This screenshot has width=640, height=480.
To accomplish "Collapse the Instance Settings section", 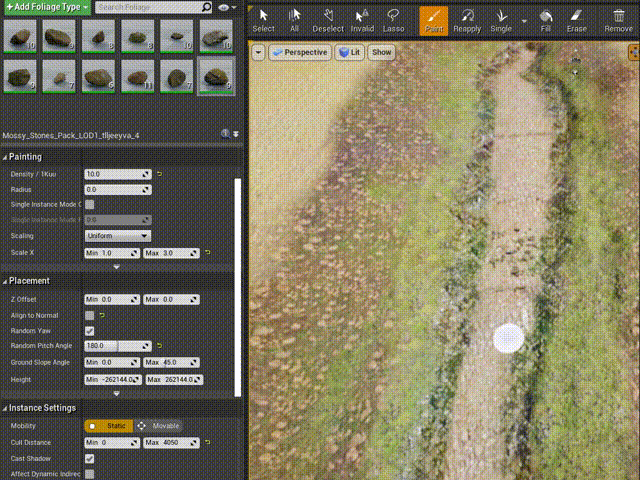I will pos(5,408).
